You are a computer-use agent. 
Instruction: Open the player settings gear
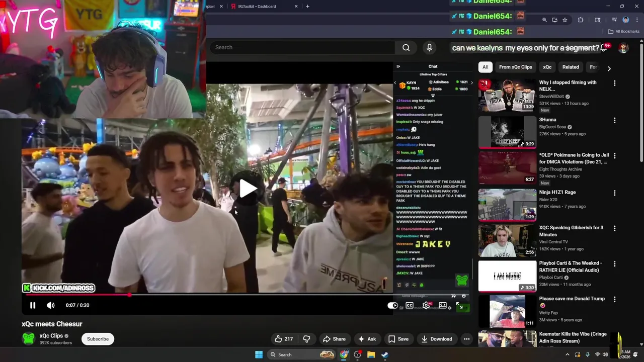click(x=426, y=305)
